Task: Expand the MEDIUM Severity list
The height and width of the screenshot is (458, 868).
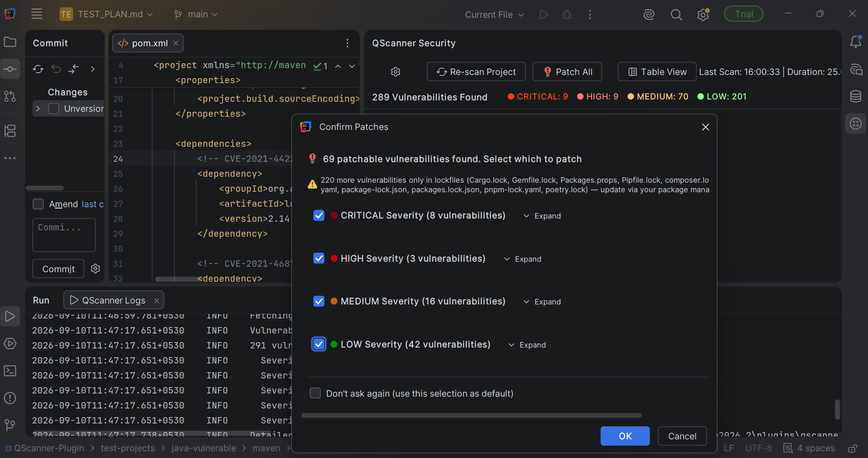Action: (542, 302)
